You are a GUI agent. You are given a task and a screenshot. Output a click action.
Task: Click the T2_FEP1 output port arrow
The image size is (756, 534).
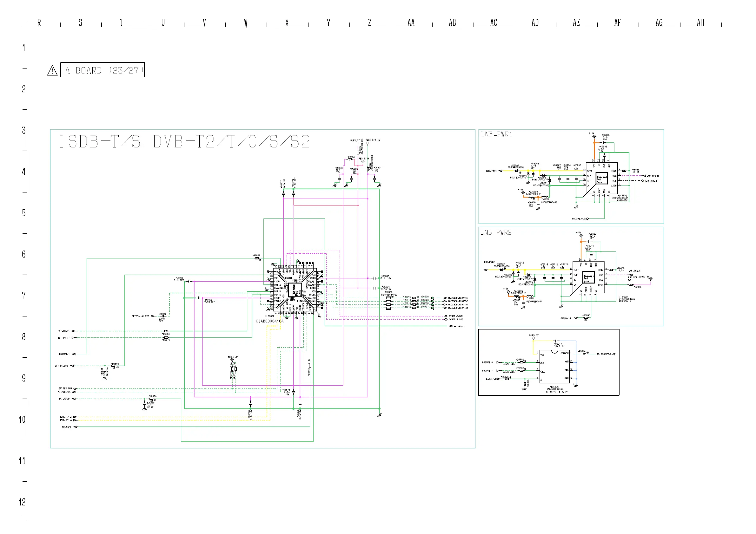76,427
